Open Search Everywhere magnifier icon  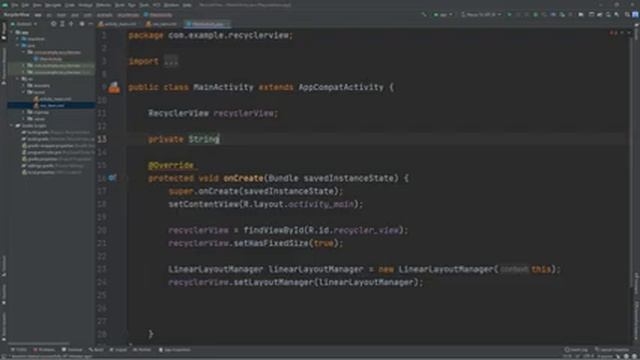pos(627,15)
